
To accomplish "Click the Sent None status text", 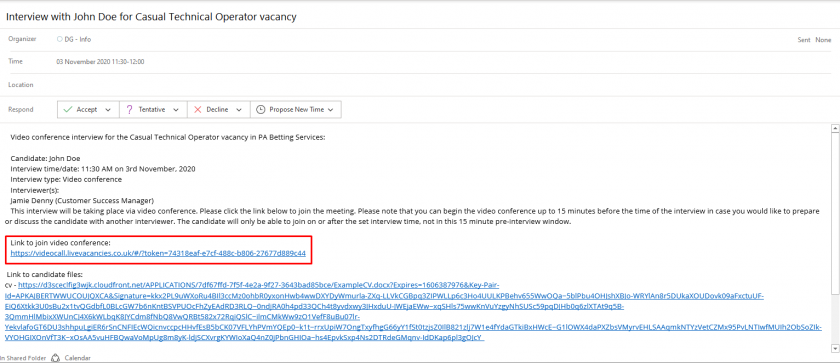I will [814, 40].
